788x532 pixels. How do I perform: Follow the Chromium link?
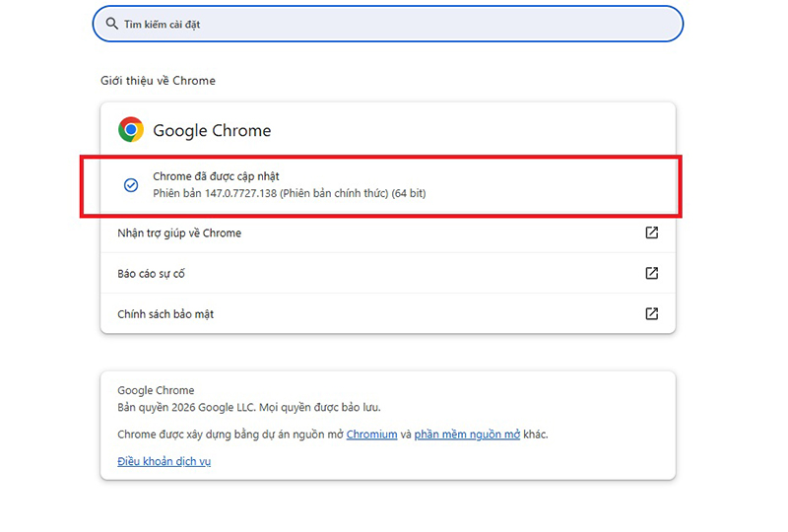point(372,434)
